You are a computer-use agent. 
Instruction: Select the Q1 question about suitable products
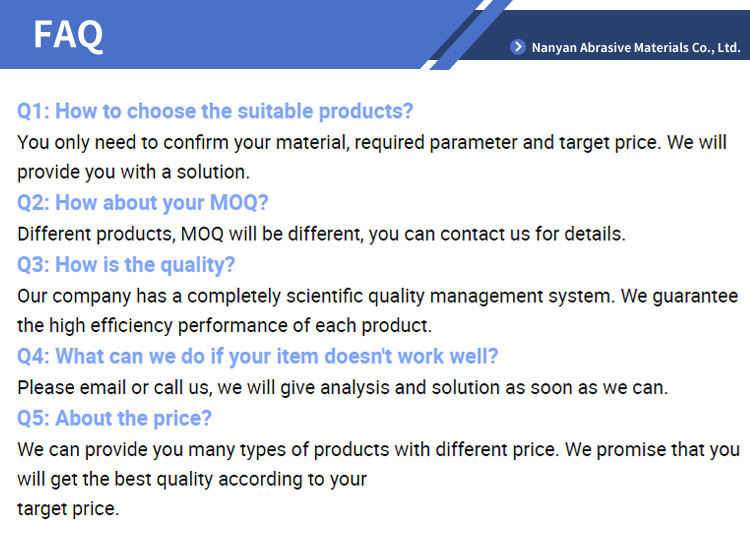[215, 111]
